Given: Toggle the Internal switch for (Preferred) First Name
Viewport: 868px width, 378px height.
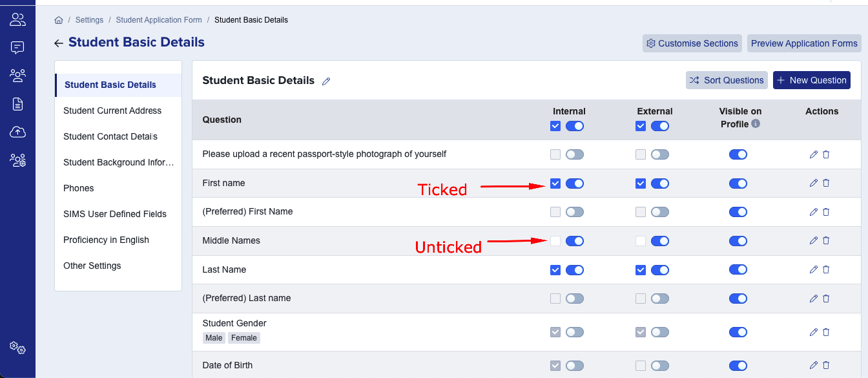Looking at the screenshot, I should (x=575, y=212).
